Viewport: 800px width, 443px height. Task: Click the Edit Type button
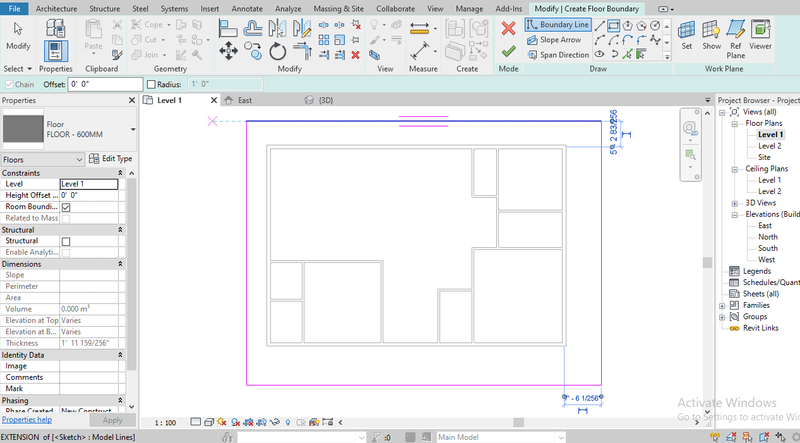coord(111,159)
